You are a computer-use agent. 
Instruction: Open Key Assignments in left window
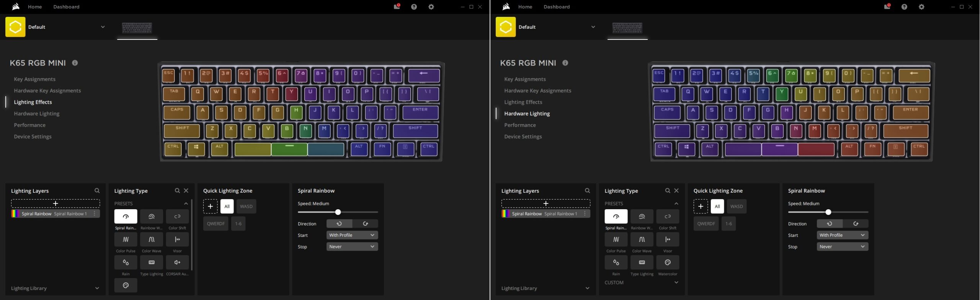point(34,79)
